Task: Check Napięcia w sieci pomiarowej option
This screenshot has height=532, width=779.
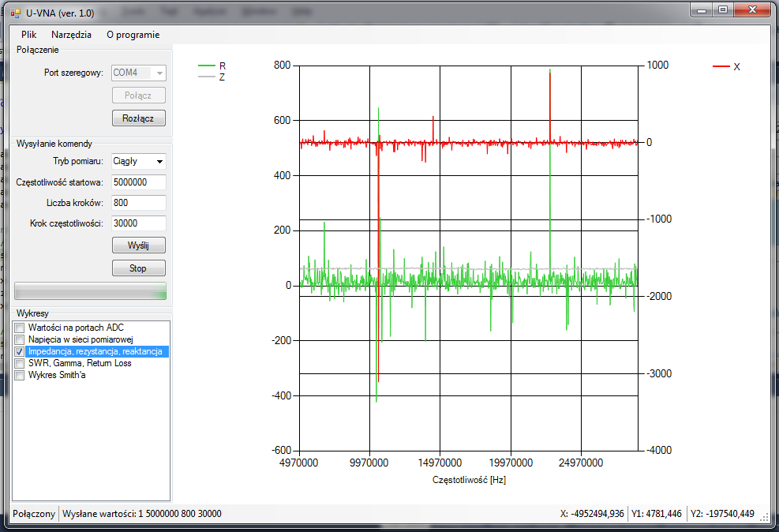Action: pos(20,339)
